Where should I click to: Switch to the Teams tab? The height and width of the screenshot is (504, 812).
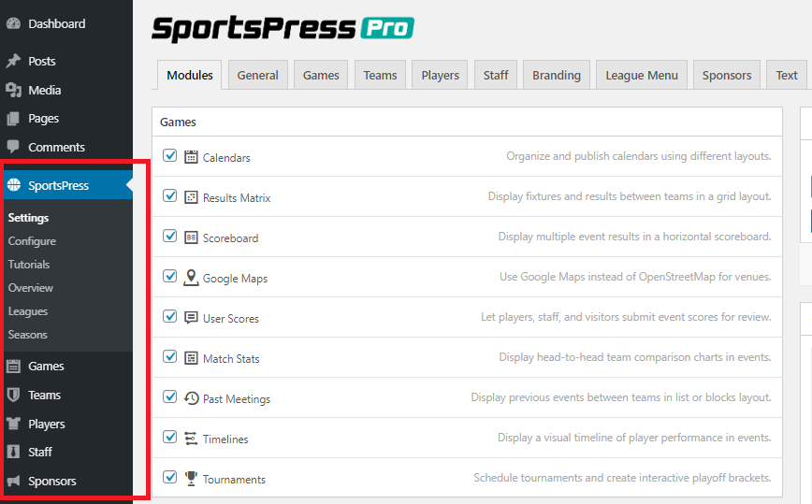380,75
